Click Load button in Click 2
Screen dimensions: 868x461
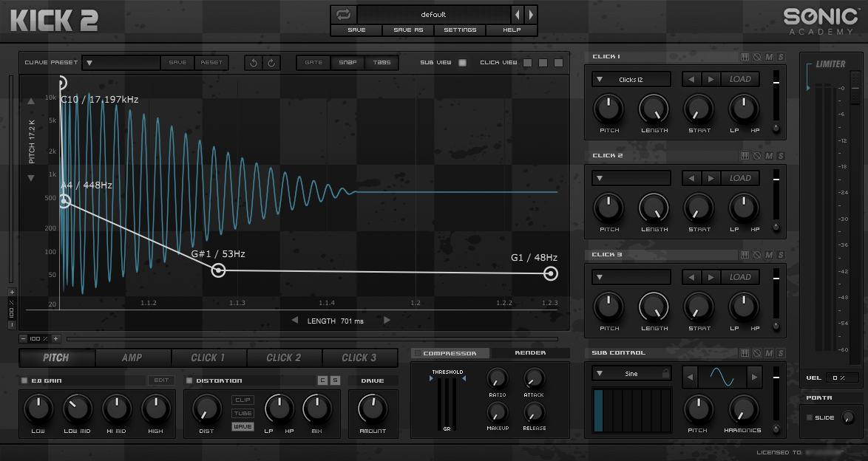[x=739, y=178]
